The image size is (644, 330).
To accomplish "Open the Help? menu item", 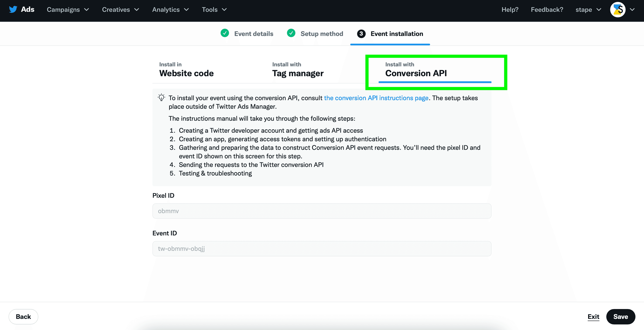I will (510, 9).
